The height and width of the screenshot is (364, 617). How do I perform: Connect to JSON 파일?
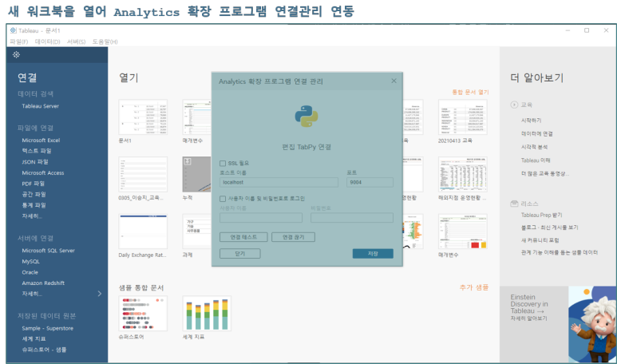point(35,162)
